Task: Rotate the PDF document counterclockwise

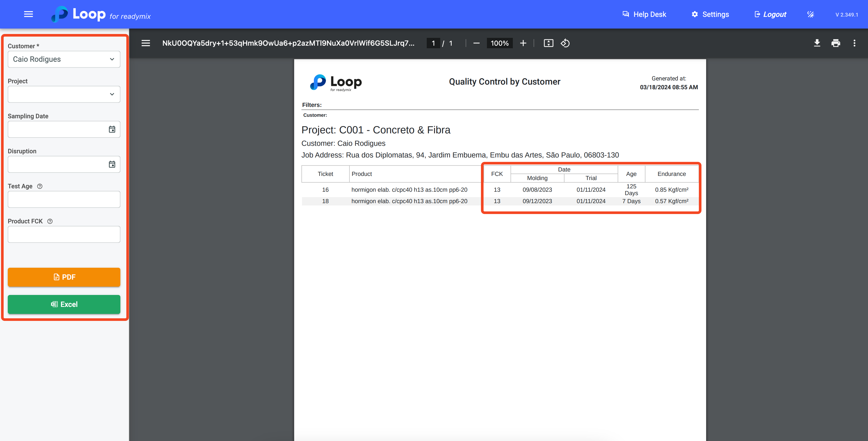Action: [565, 43]
